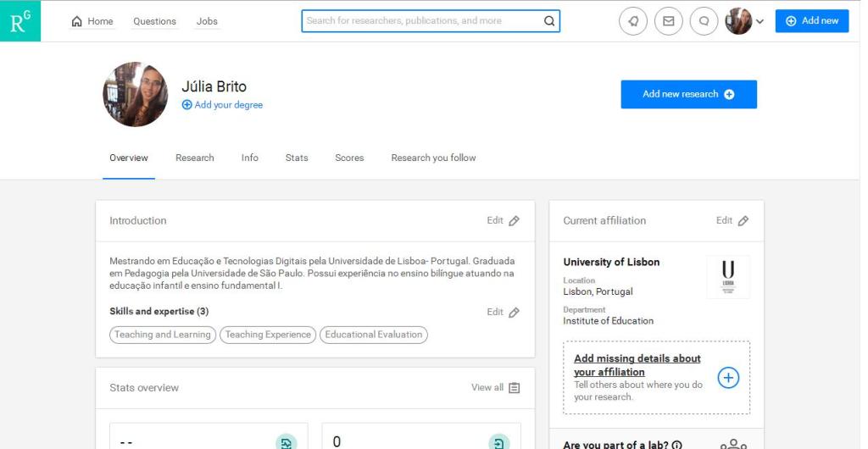Switch to the Research tab
Image resolution: width=868 pixels, height=449 pixels.
click(x=194, y=158)
